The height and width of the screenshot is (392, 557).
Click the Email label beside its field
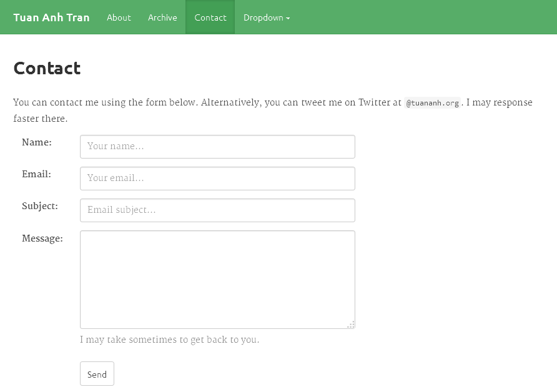(36, 174)
